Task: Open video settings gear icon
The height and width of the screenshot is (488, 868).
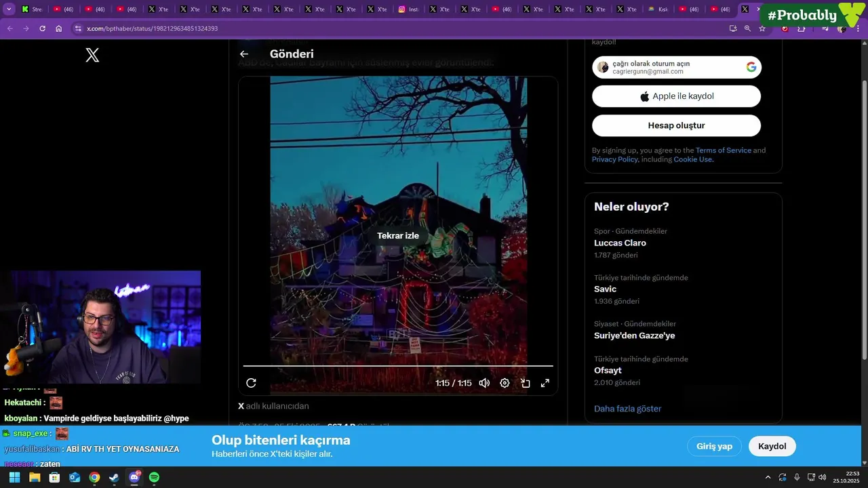Action: pyautogui.click(x=505, y=383)
